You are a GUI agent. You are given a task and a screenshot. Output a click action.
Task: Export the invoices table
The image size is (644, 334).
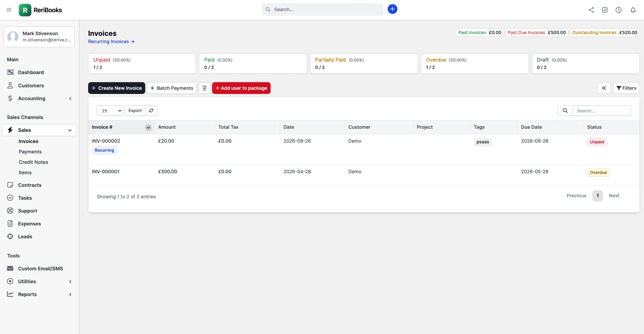click(x=135, y=111)
